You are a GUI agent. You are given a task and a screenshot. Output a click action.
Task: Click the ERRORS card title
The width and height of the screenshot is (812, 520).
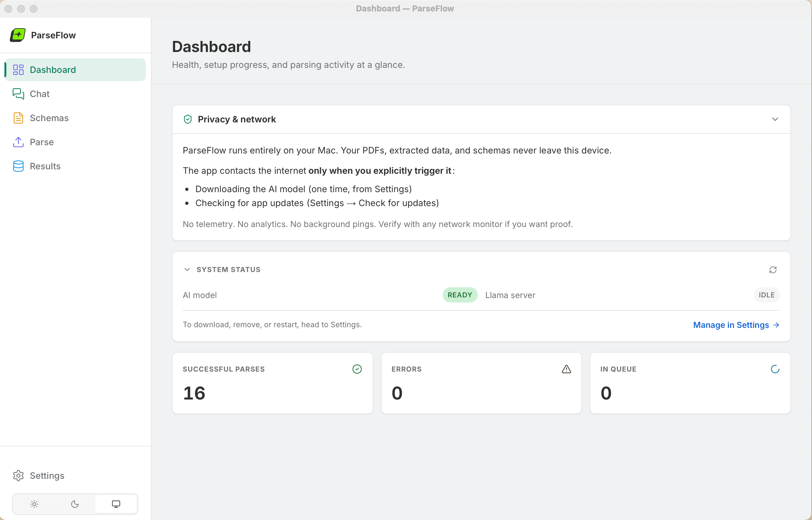click(x=406, y=369)
